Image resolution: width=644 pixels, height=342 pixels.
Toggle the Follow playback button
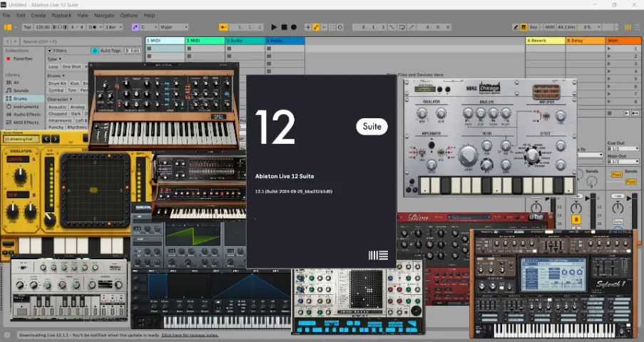click(223, 27)
